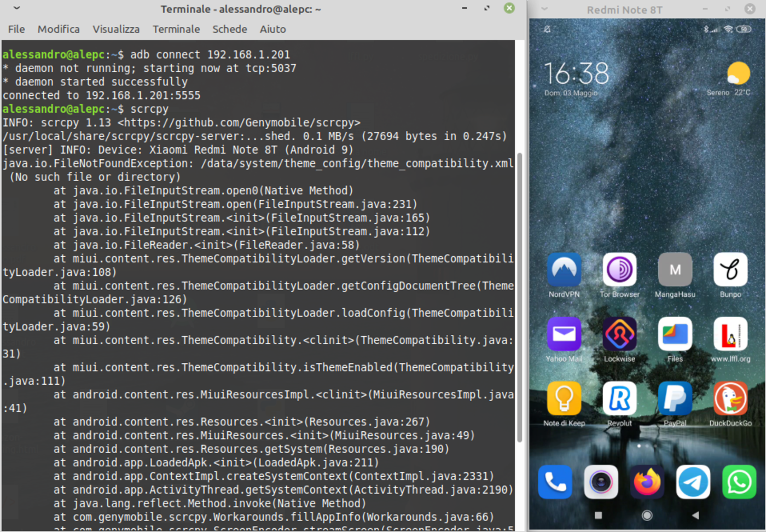Screen dimensions: 766x532
Task: Open the Schede menu
Action: (229, 29)
